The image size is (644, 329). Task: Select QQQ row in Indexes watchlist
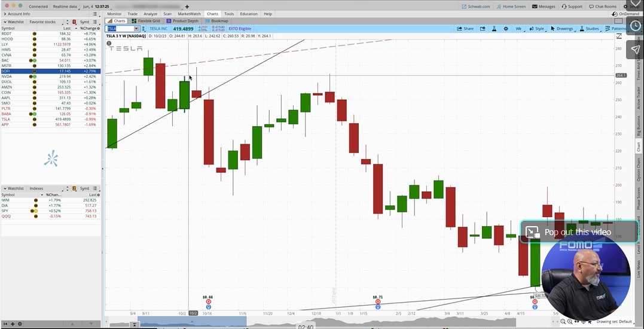pos(50,216)
